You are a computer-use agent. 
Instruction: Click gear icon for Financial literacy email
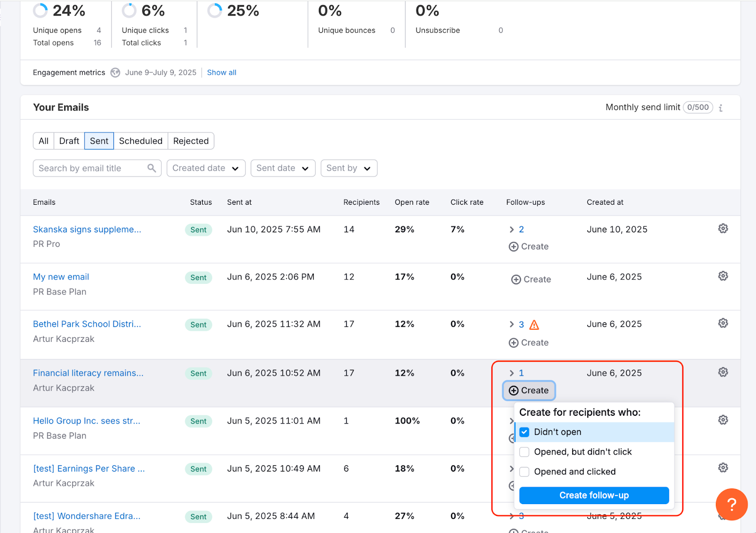(722, 373)
